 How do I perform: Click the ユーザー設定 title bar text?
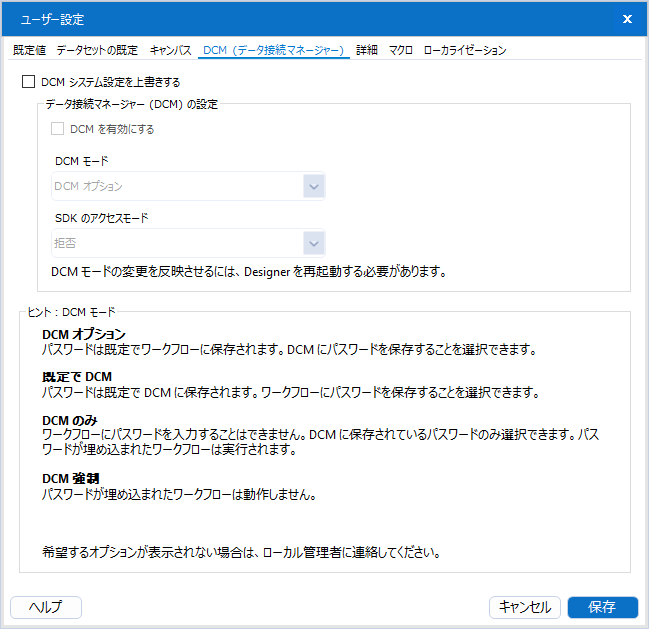click(x=52, y=19)
